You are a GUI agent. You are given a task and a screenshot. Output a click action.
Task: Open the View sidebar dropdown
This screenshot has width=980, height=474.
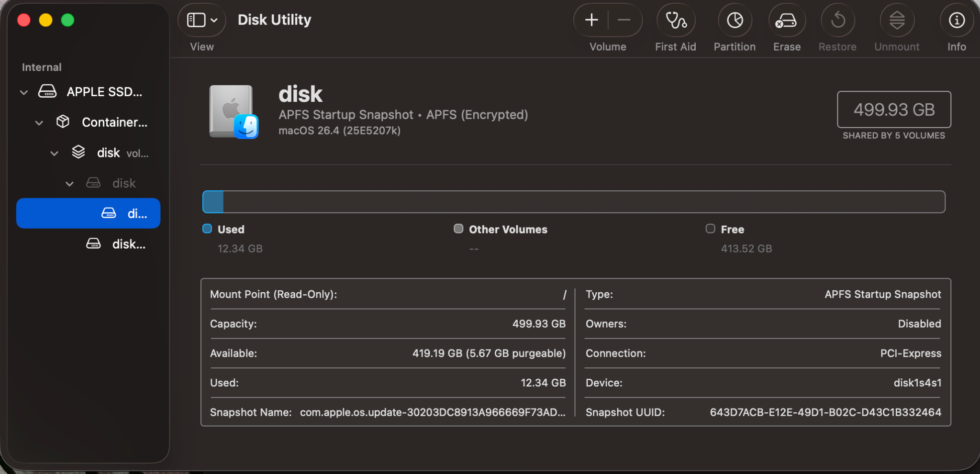[201, 20]
